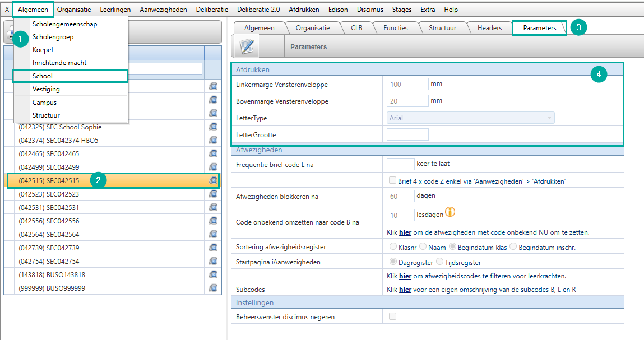Open the info icon beside lesdagen
Screen dimensions: 644x340
point(450,212)
